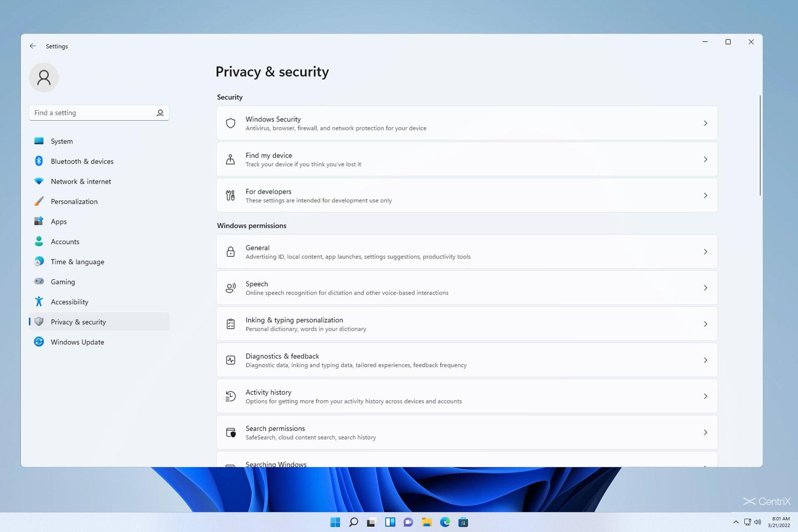Open the volume icon in system tray
Viewport: 798px width, 532px height.
[758, 522]
